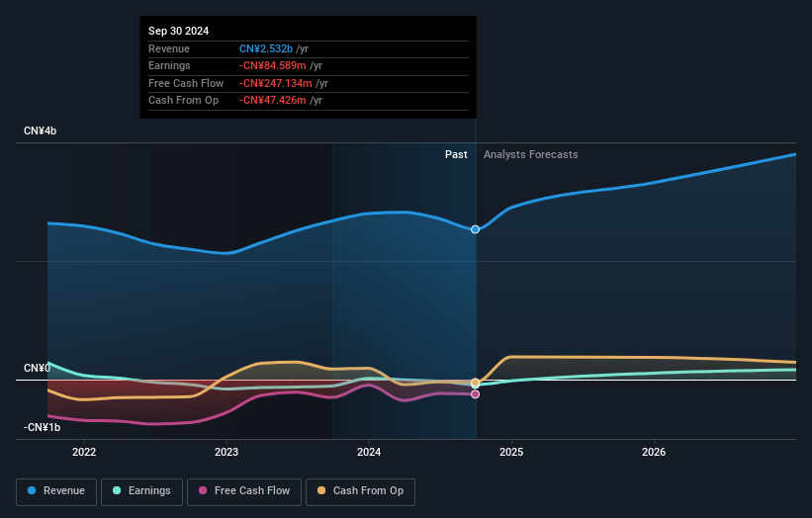Screen dimensions: 812x518
Task: Click the Analysts Forecasts label
Action: click(531, 154)
